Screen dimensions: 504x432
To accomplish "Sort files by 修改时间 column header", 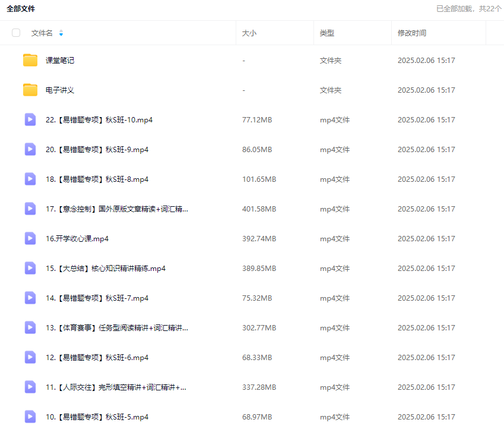I will (412, 33).
